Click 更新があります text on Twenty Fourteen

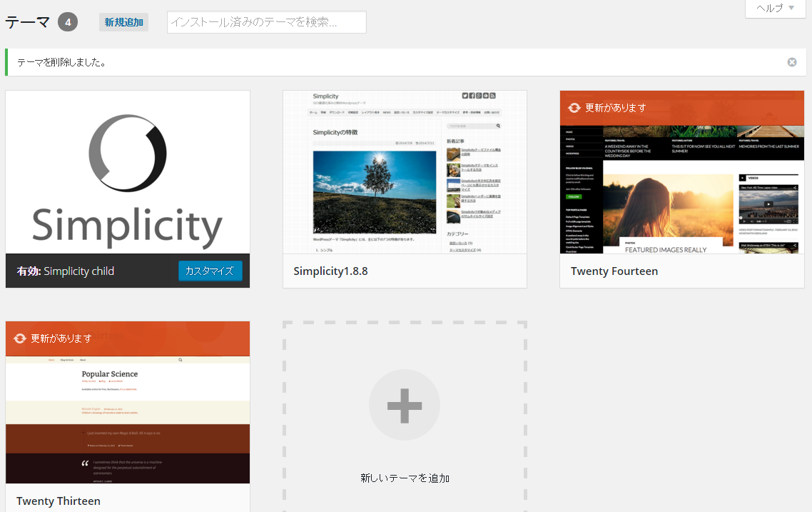click(x=615, y=108)
